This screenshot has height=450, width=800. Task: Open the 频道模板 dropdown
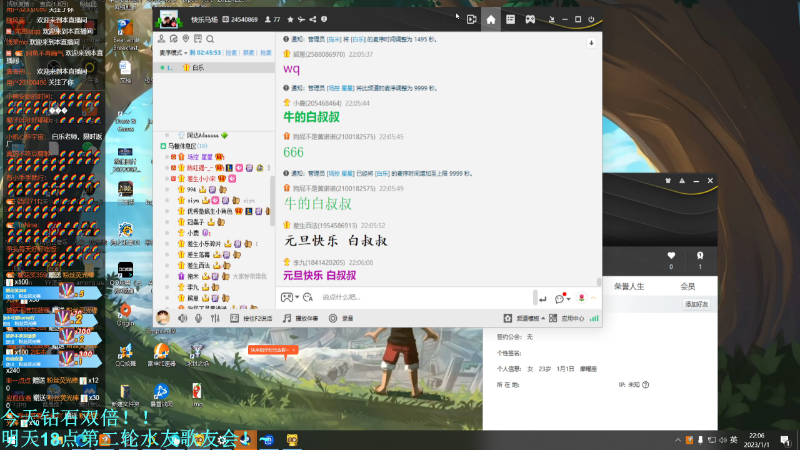(x=524, y=318)
